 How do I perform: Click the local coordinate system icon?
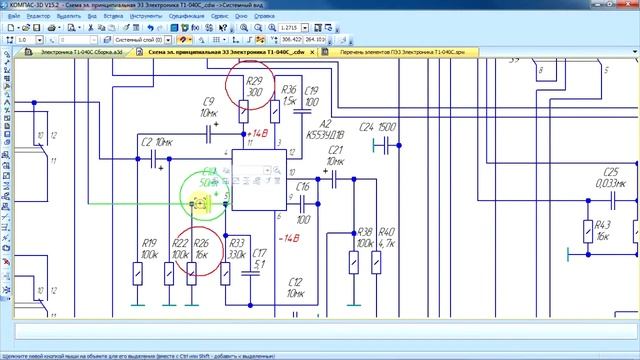[236, 40]
